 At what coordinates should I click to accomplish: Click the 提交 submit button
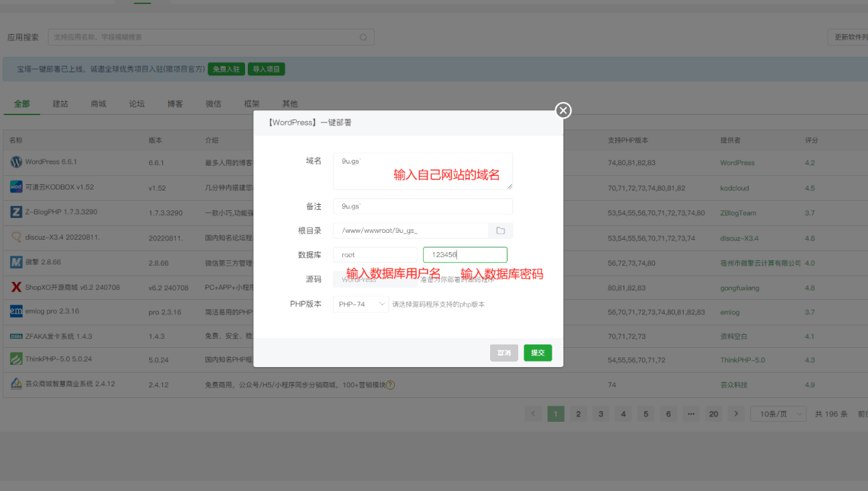(538, 353)
